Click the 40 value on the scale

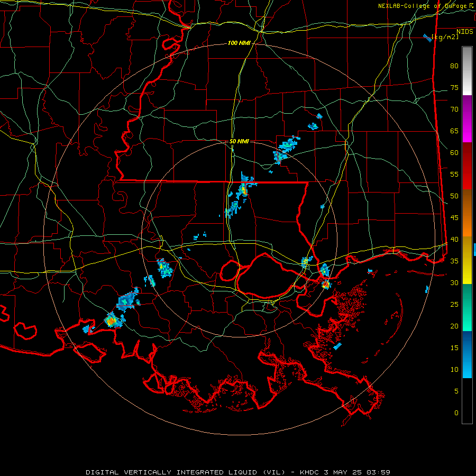tap(454, 239)
